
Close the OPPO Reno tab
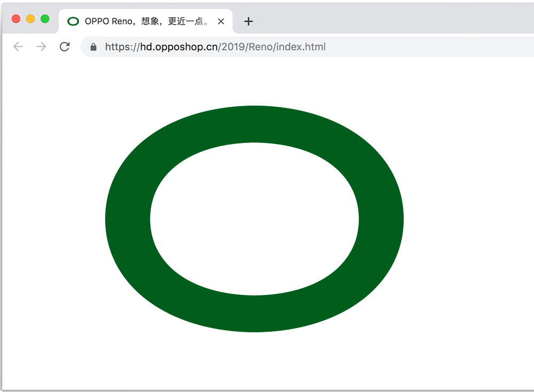tap(221, 21)
